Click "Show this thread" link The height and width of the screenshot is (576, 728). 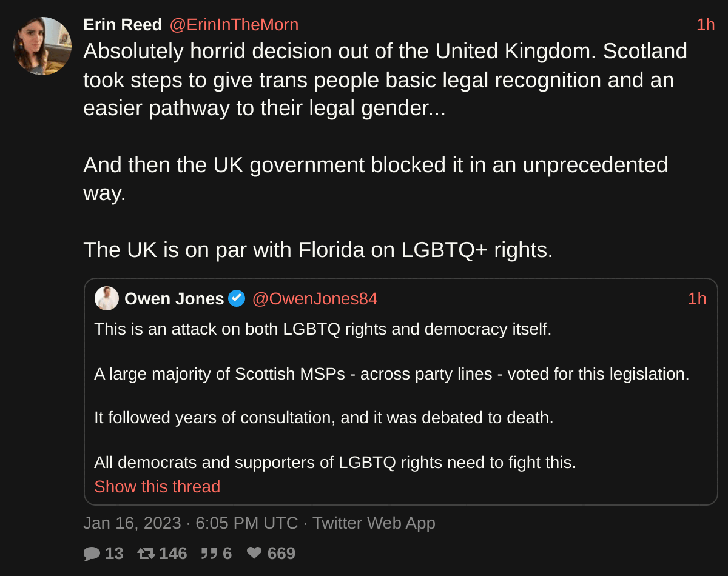157,486
